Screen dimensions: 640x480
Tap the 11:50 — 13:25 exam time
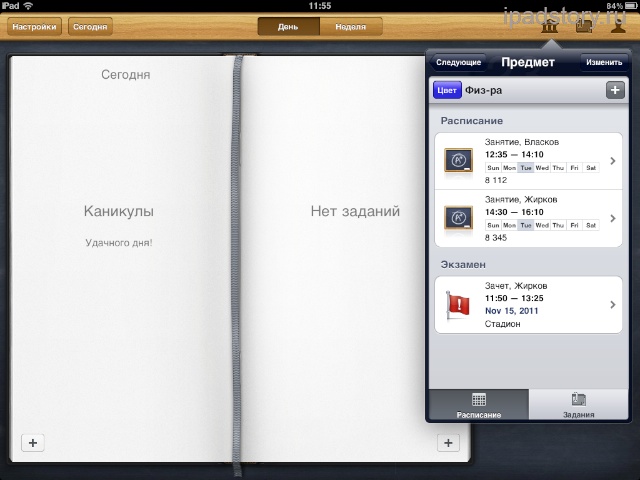[514, 298]
